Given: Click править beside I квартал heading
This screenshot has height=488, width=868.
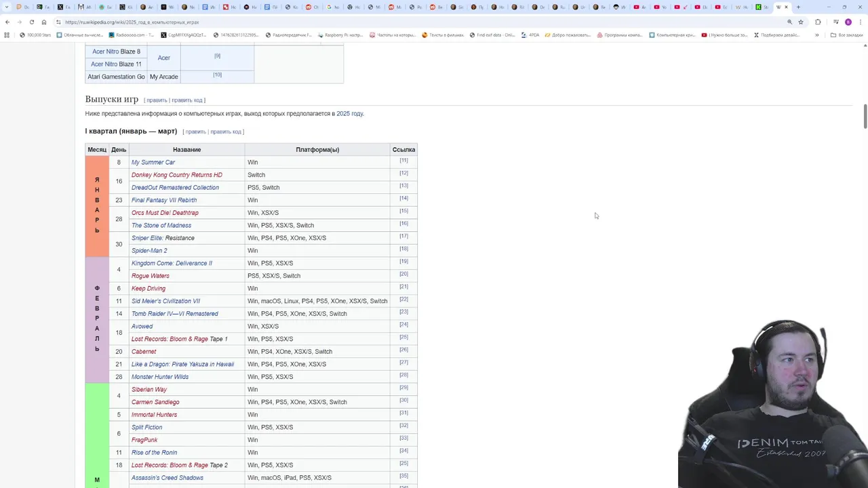Looking at the screenshot, I should point(195,131).
